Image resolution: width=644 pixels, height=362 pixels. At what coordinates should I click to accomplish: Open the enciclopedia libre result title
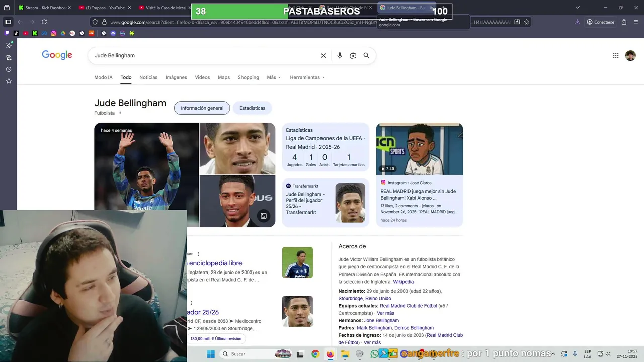(215, 263)
